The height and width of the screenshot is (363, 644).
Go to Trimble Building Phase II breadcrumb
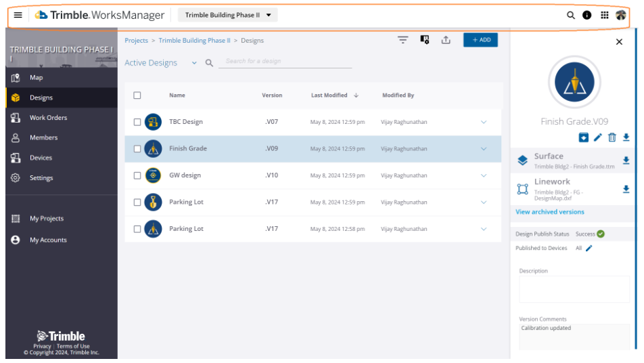pos(194,40)
